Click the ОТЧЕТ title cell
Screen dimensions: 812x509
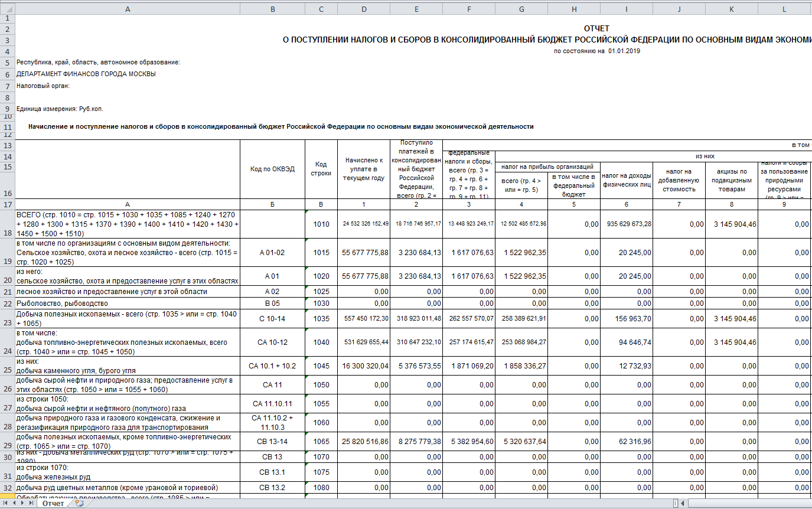(596, 28)
